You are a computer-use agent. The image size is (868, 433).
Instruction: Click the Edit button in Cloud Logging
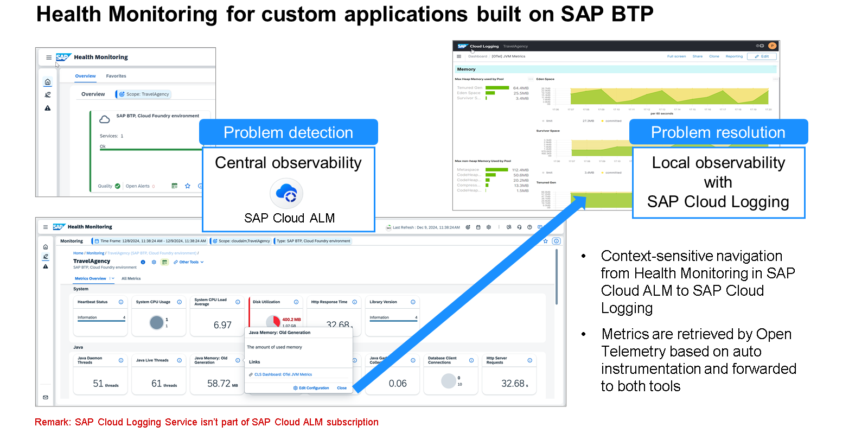coord(762,56)
